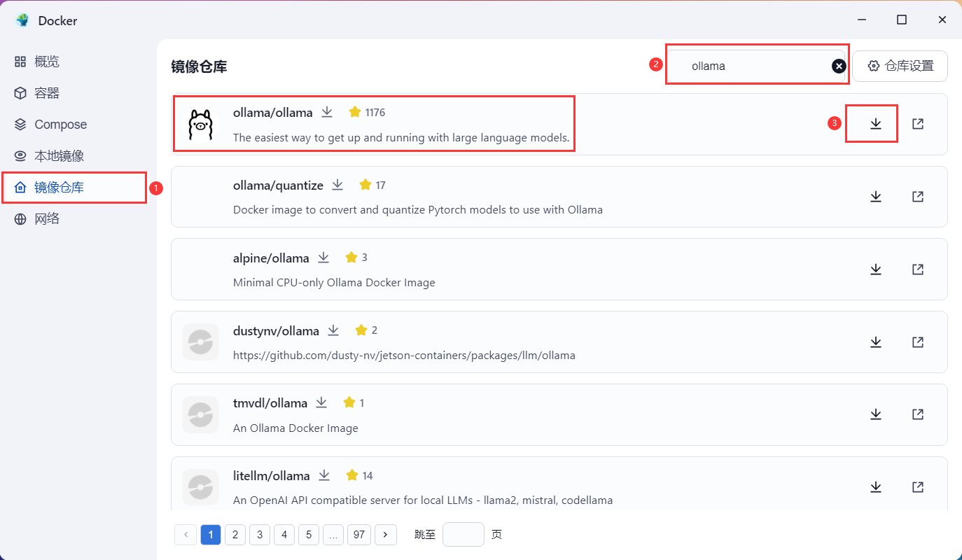Download the ollama/ollama image
This screenshot has height=560, width=962.
[x=872, y=123]
